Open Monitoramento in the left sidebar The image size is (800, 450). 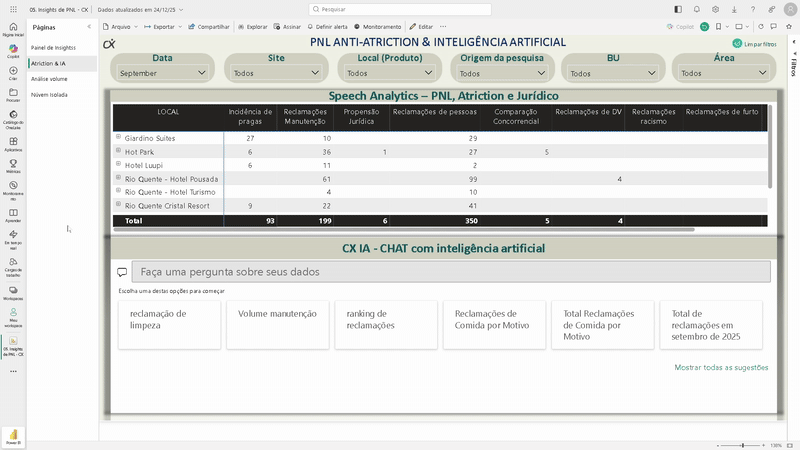click(x=13, y=190)
